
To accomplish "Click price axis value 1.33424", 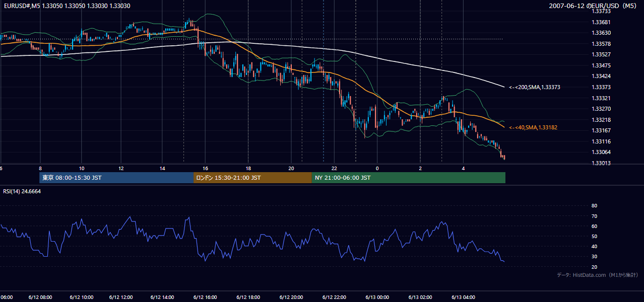I will pos(602,76).
